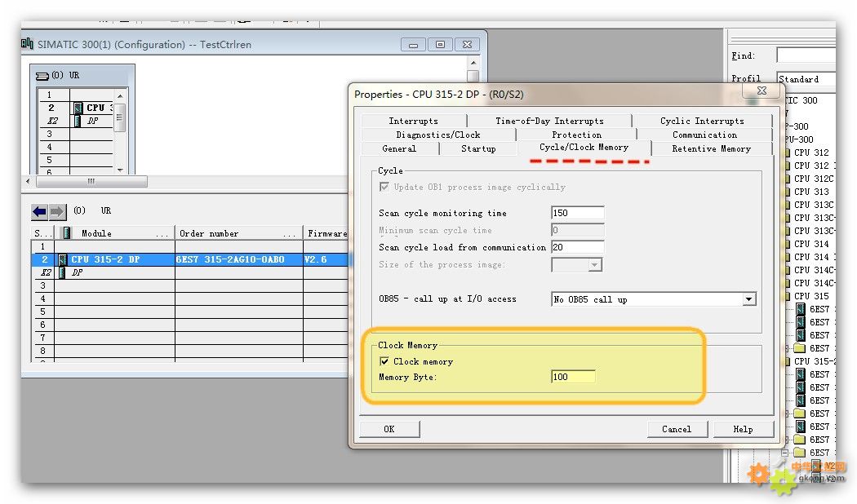Screen dimensions: 857x504
Task: Click the DP module icon in rack slot X2
Action: [78, 122]
